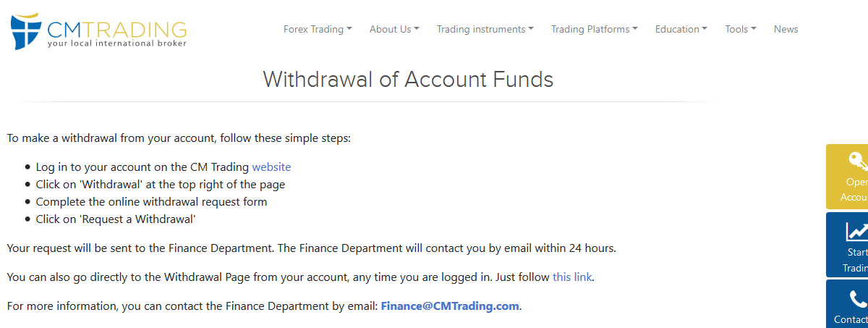Click the Finance@CMTrading.com email link
The height and width of the screenshot is (328, 868).
[450, 306]
